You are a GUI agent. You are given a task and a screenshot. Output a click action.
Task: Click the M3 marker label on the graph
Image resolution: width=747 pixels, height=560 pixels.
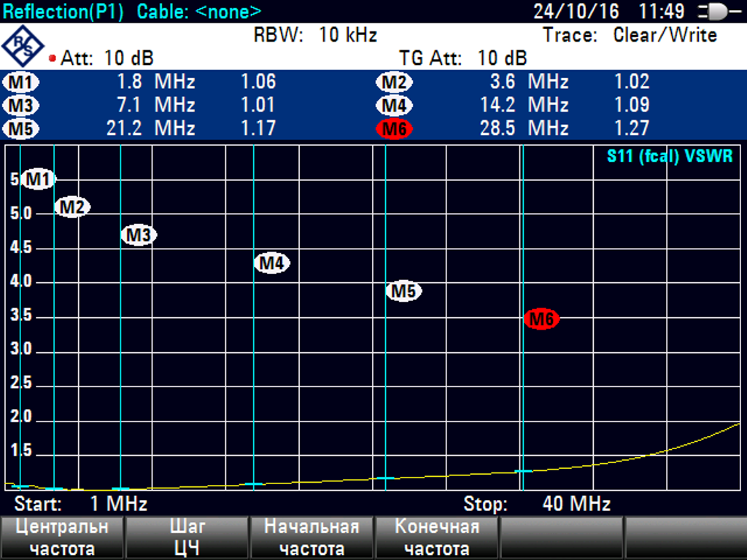(x=139, y=236)
